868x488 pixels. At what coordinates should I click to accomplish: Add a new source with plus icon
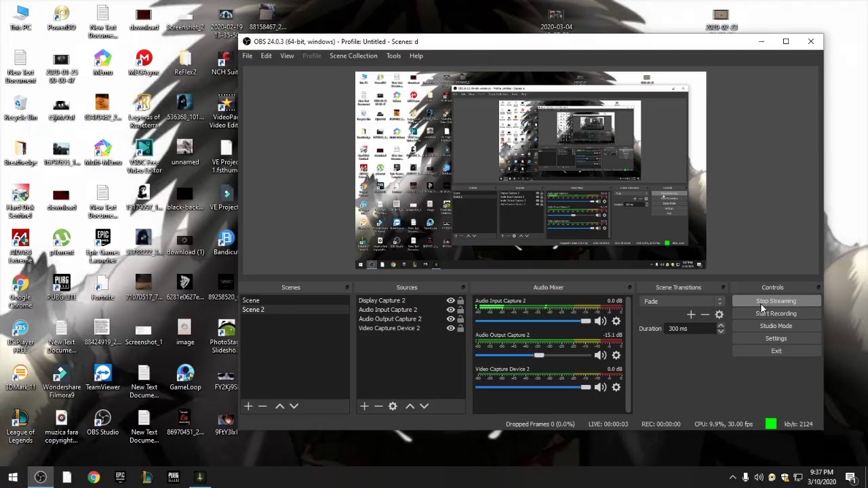pos(364,406)
